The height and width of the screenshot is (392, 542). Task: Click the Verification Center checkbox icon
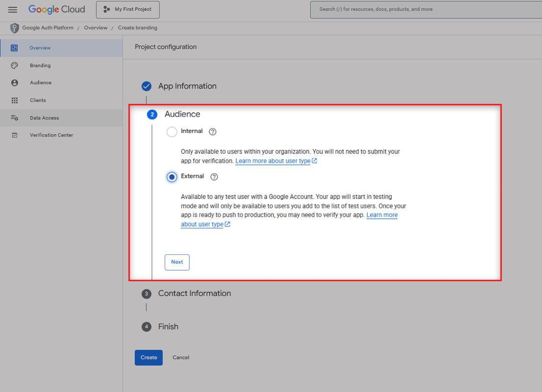[14, 135]
